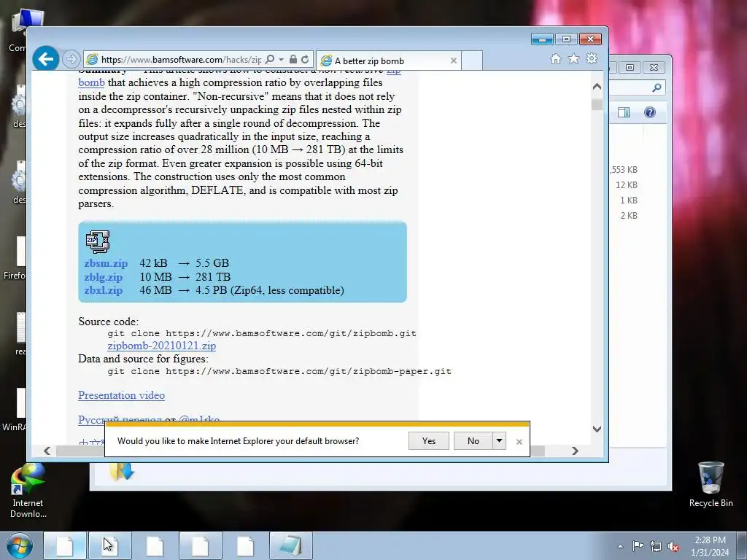Click the WinRAR desktop shortcut
The width and height of the screenshot is (747, 560).
point(15,410)
